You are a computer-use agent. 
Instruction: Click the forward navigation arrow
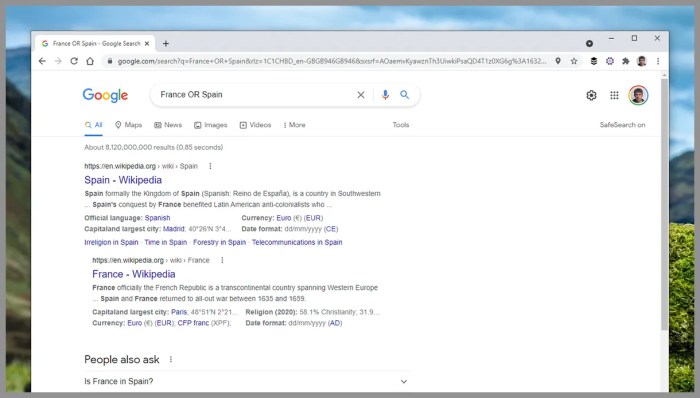click(x=58, y=61)
